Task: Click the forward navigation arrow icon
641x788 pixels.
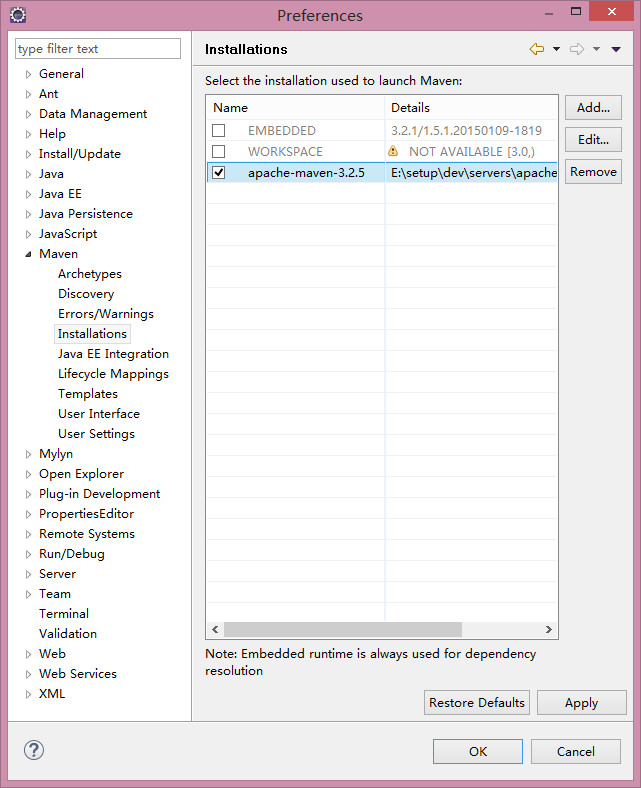Action: (577, 49)
